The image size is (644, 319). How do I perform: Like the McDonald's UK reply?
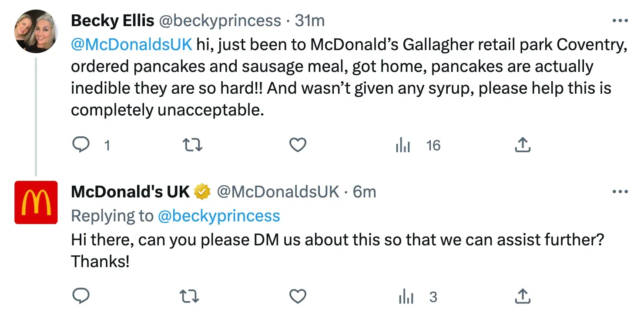[x=298, y=297]
